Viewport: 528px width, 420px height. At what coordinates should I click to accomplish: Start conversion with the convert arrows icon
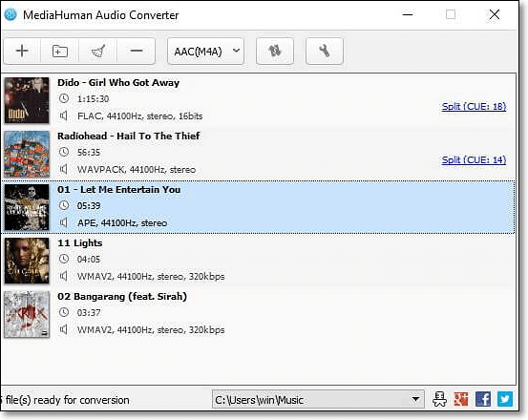[275, 51]
